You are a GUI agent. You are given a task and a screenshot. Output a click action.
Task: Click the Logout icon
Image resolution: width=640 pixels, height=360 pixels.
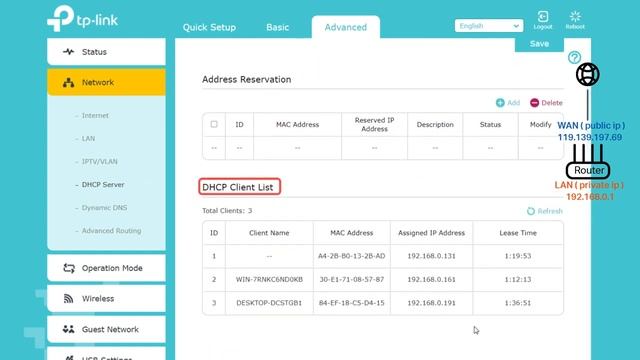(x=543, y=16)
